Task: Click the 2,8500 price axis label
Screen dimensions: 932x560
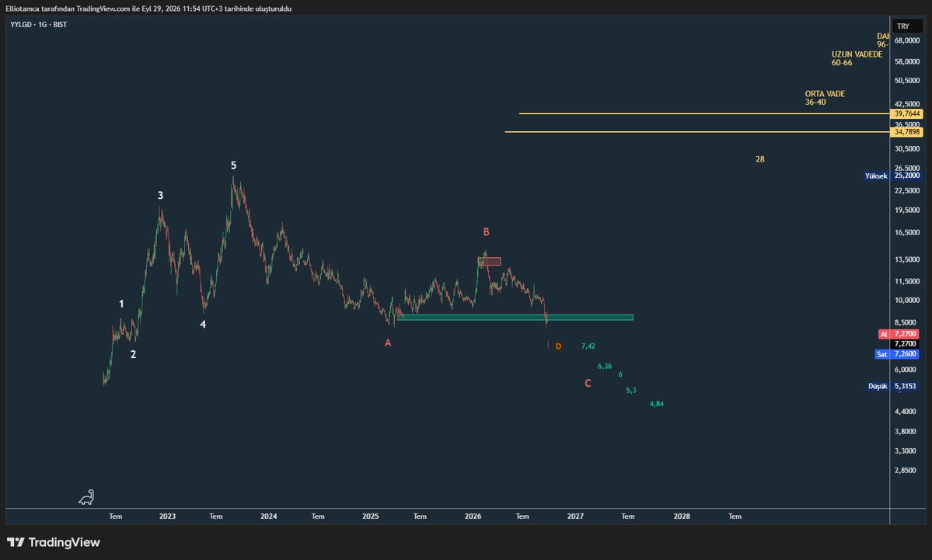Action: click(907, 471)
